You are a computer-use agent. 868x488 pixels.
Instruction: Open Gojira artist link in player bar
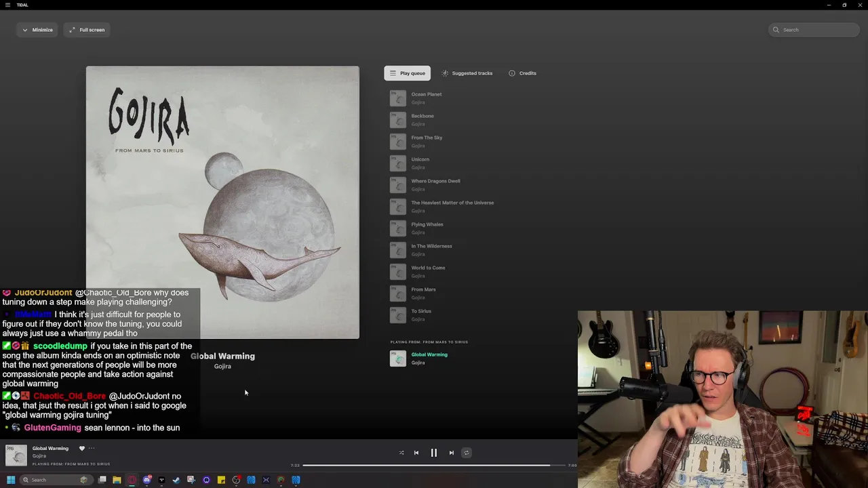click(x=39, y=456)
